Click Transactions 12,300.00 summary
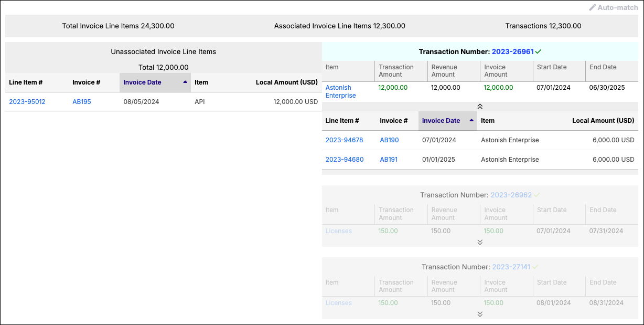This screenshot has height=325, width=644. coord(543,26)
